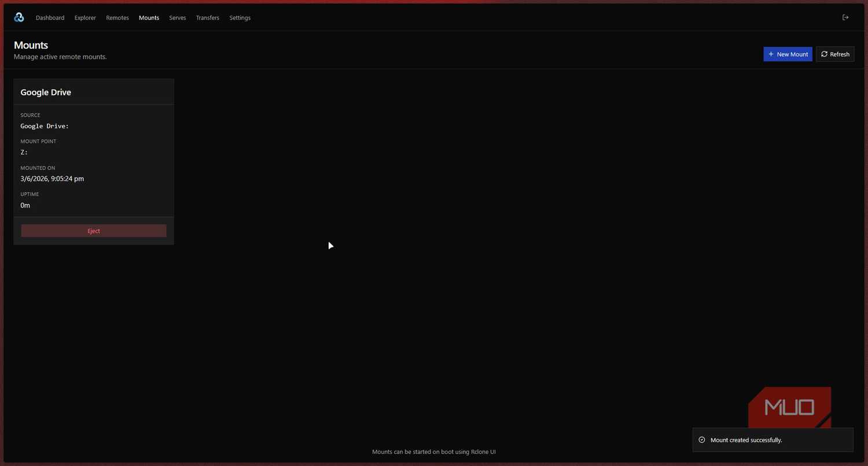Image resolution: width=868 pixels, height=466 pixels.
Task: Go to the Explorer section
Action: [85, 18]
